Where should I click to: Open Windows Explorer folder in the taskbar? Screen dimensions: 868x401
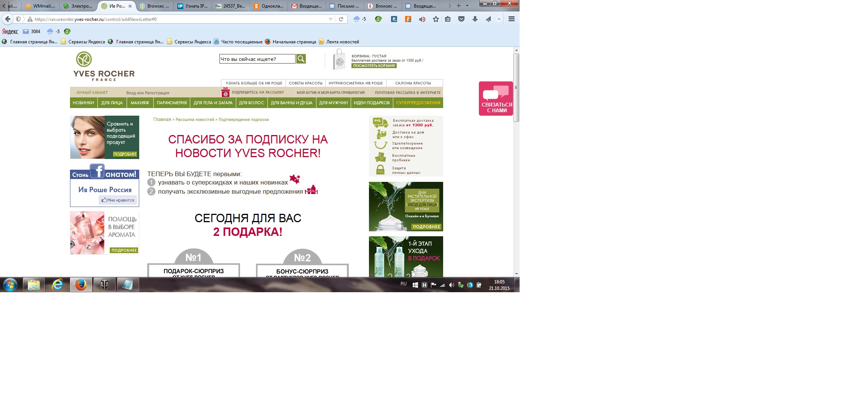34,285
